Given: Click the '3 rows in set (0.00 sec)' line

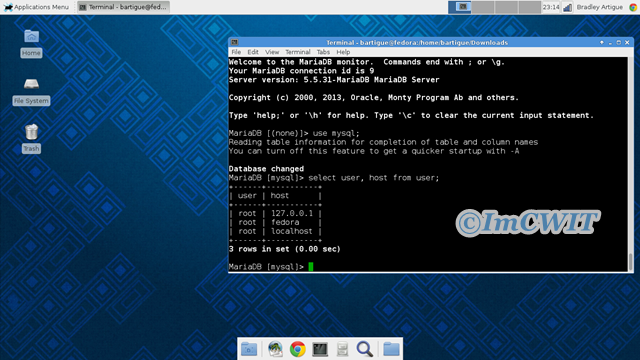Looking at the screenshot, I should coord(284,249).
